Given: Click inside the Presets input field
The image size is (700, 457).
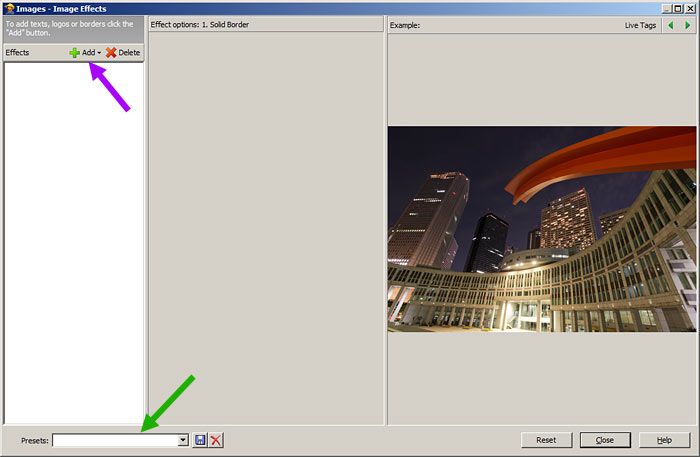Looking at the screenshot, I should [x=115, y=440].
